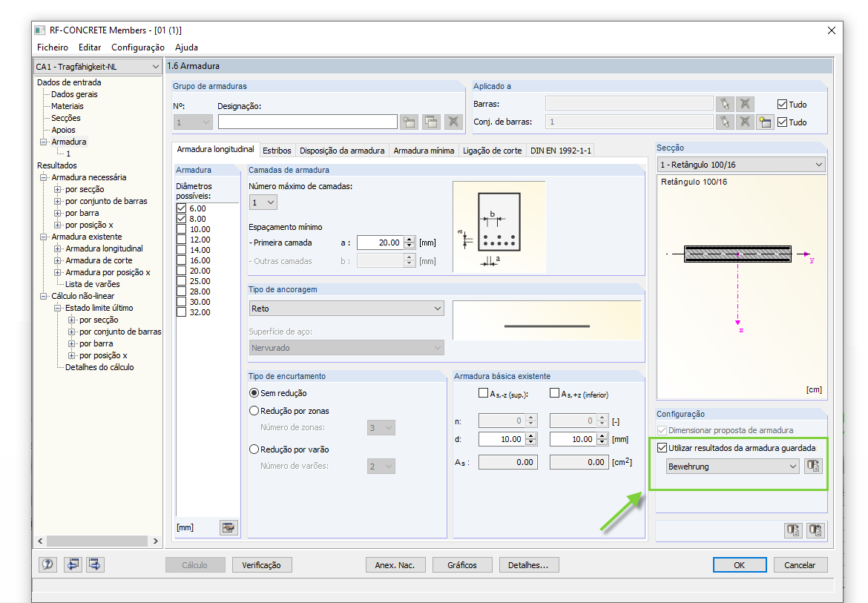Click OK button
This screenshot has width=868, height=603.
pyautogui.click(x=740, y=565)
